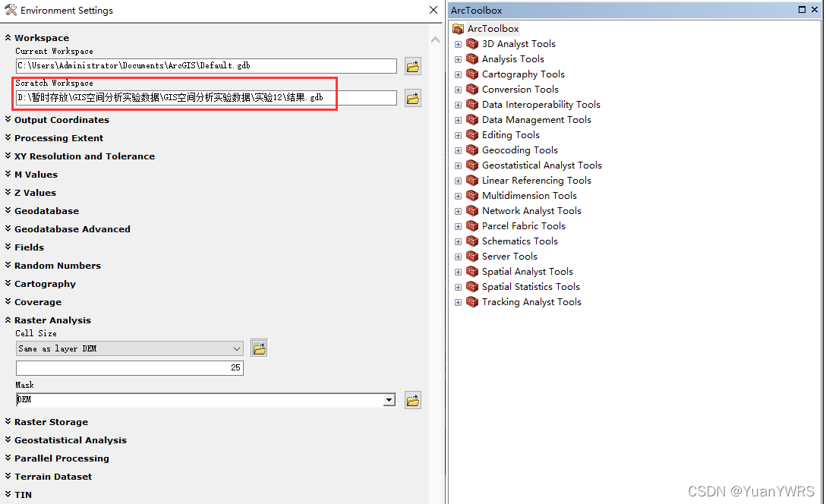Screen dimensions: 826x504
Task: Click the Network Analyst Tools toolbox icon
Action: pyautogui.click(x=472, y=211)
